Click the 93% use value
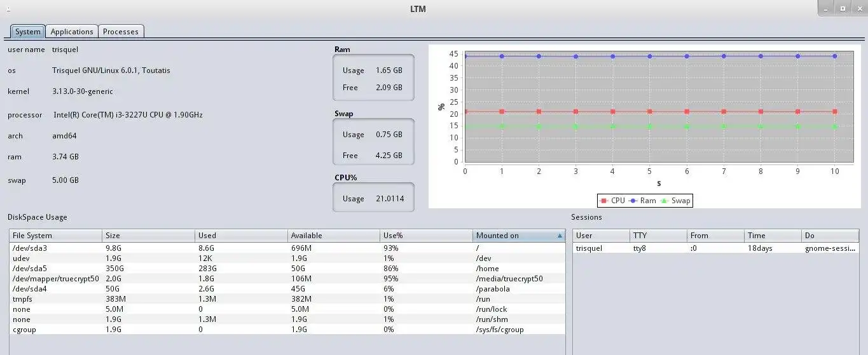 391,248
